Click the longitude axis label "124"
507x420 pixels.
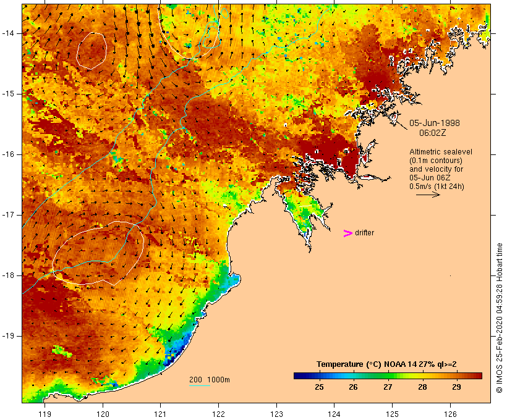(334, 414)
